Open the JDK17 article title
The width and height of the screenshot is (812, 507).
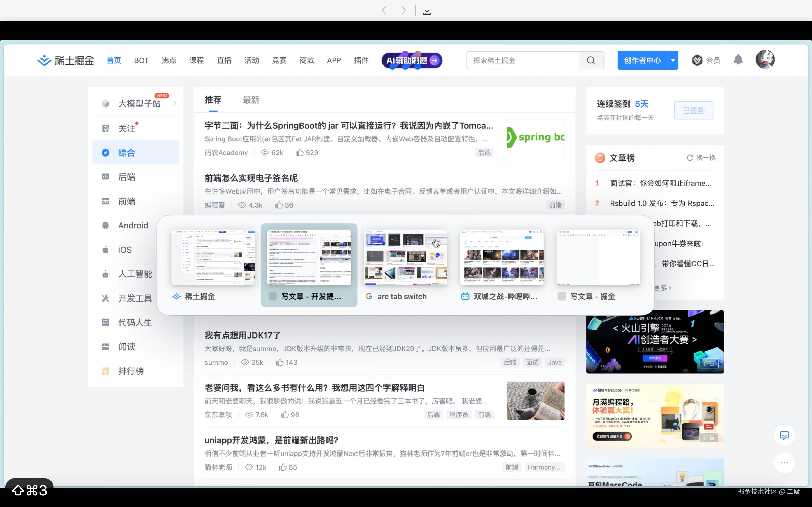click(x=242, y=335)
